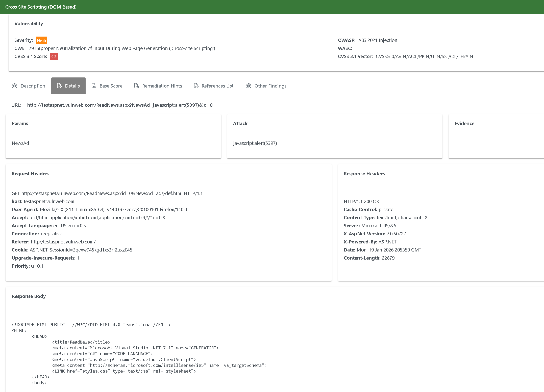Open the Remediation Hints tab
The height and width of the screenshot is (392, 544).
click(x=162, y=86)
